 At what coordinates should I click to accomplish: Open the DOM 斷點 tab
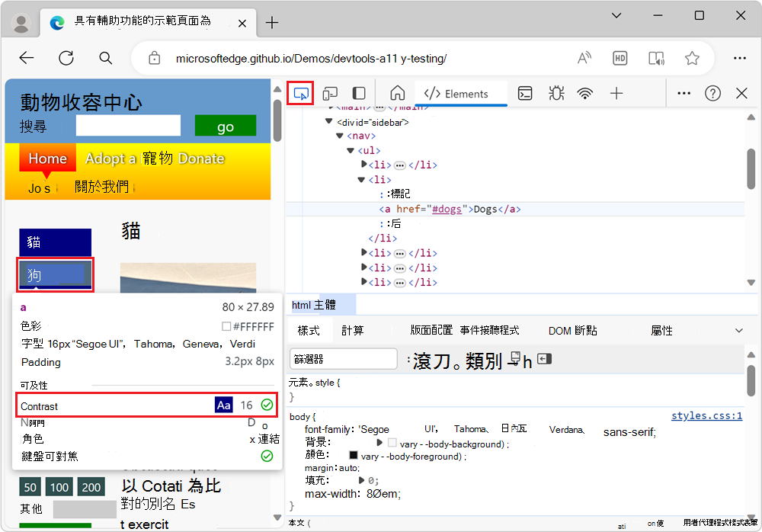coord(572,331)
